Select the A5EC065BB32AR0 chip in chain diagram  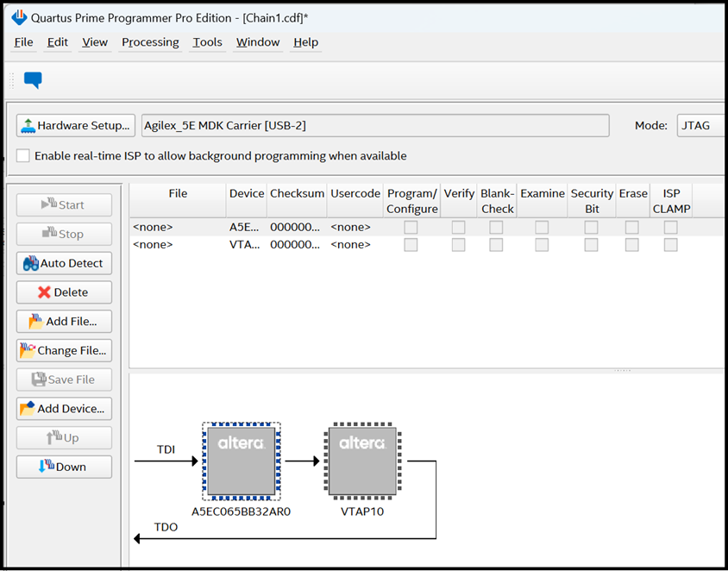241,461
